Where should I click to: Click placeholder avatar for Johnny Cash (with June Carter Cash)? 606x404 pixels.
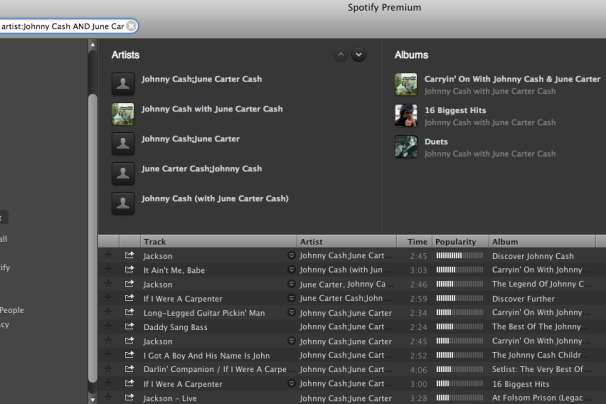[x=123, y=203]
